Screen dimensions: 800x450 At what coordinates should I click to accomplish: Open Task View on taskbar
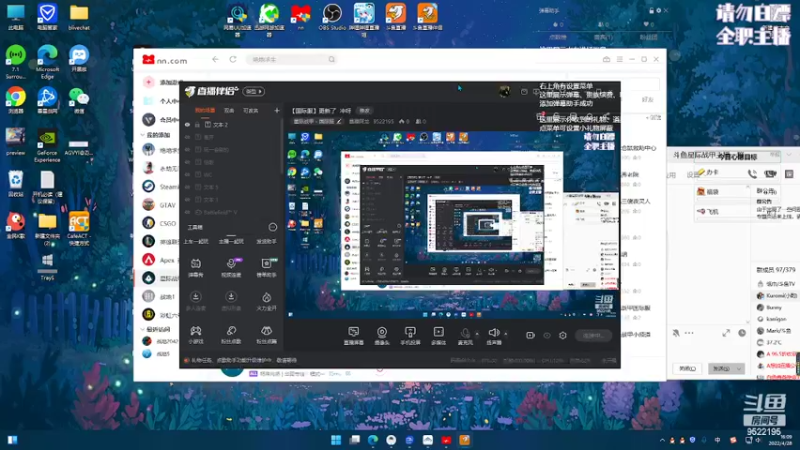355,440
